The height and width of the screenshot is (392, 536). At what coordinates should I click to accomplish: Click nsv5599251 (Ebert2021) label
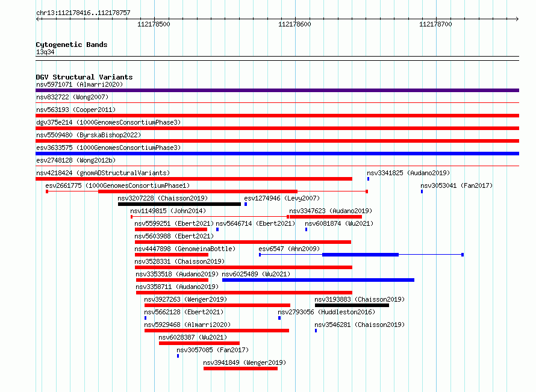[174, 223]
